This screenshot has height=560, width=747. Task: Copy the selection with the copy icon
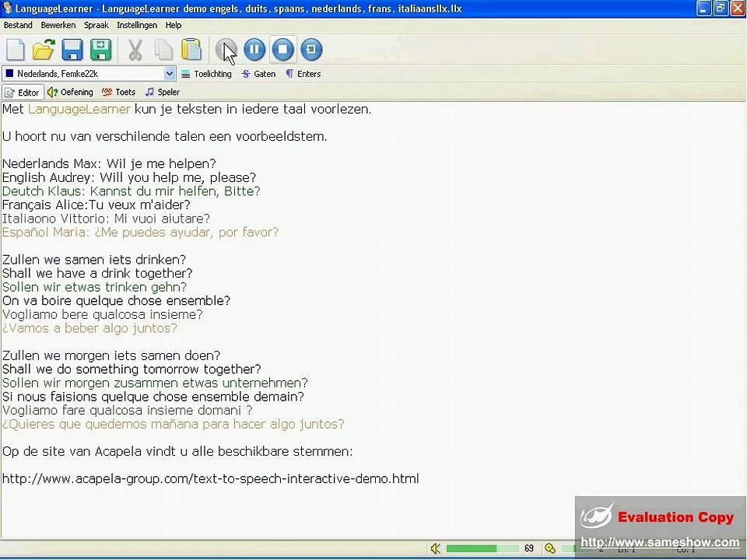[x=163, y=50]
